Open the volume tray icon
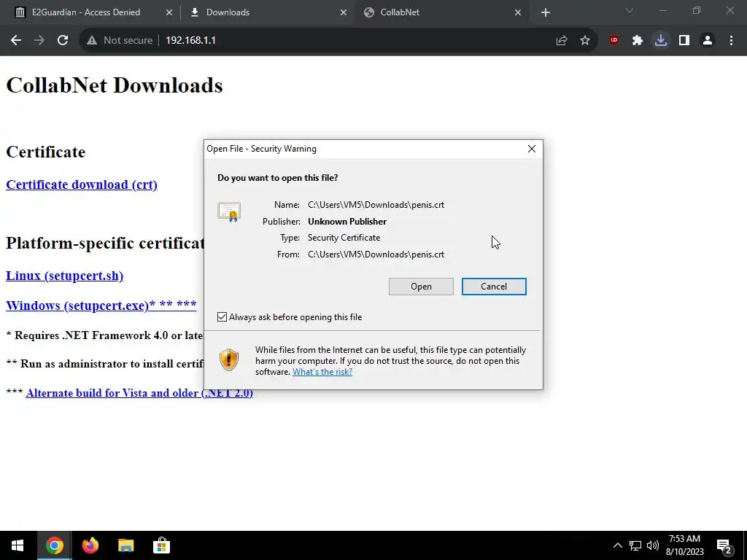 653,545
